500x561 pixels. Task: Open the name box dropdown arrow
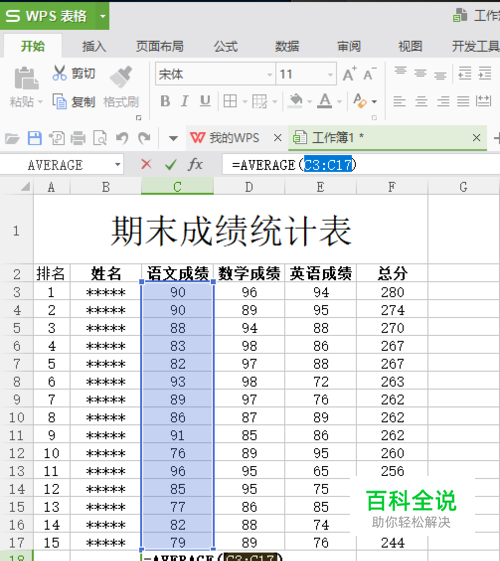(x=117, y=165)
